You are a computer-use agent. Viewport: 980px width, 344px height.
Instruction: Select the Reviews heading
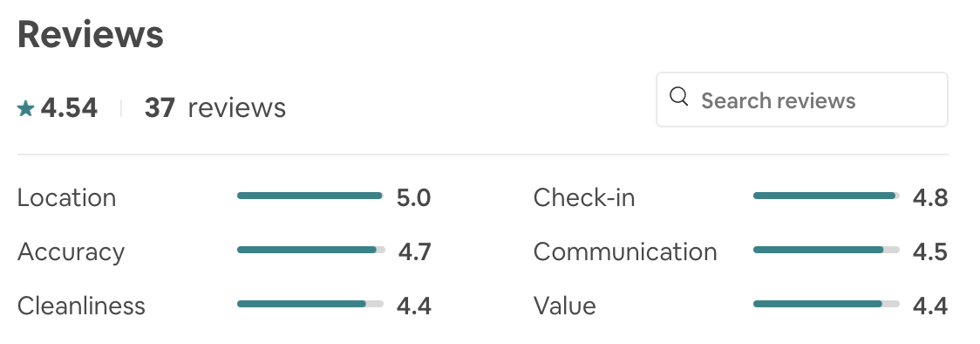91,34
